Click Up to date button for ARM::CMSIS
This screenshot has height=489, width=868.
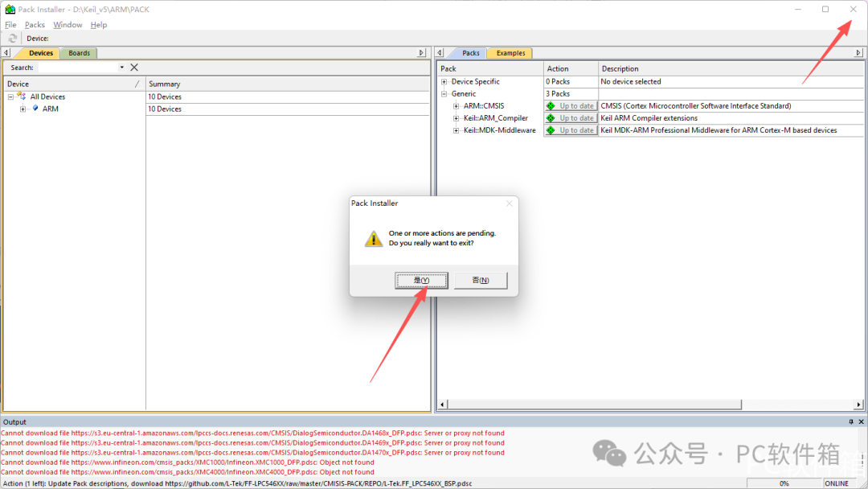(x=571, y=106)
